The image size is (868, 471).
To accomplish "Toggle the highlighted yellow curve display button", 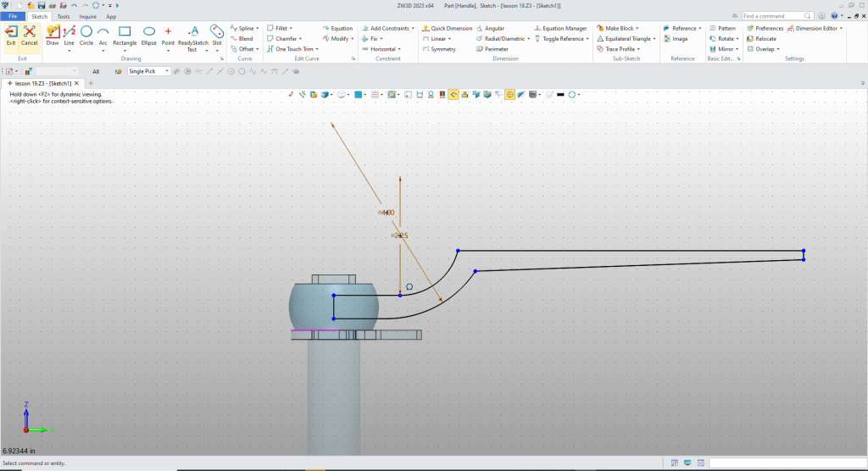I will (x=453, y=95).
